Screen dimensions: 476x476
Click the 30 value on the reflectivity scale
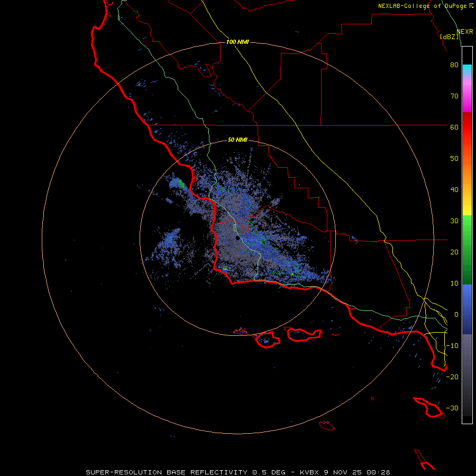click(454, 221)
